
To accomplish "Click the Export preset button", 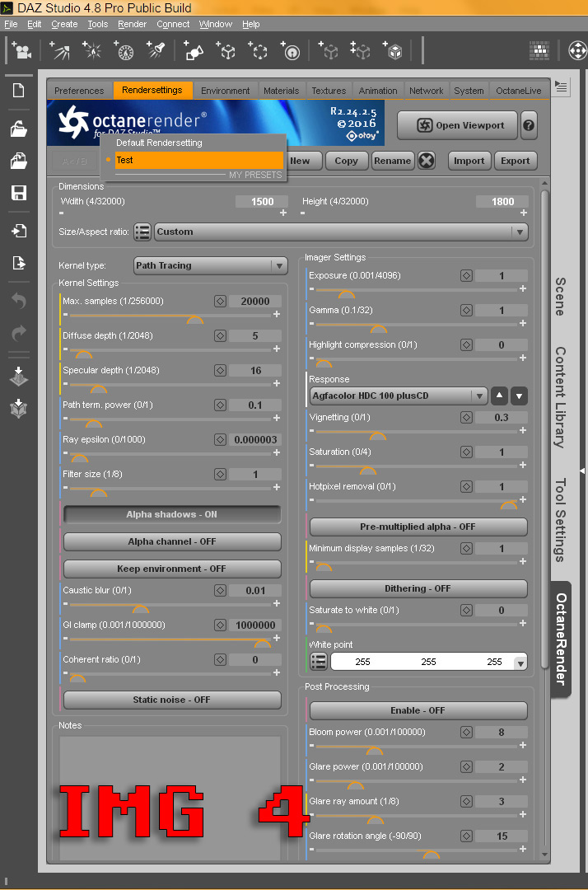I will click(x=516, y=161).
